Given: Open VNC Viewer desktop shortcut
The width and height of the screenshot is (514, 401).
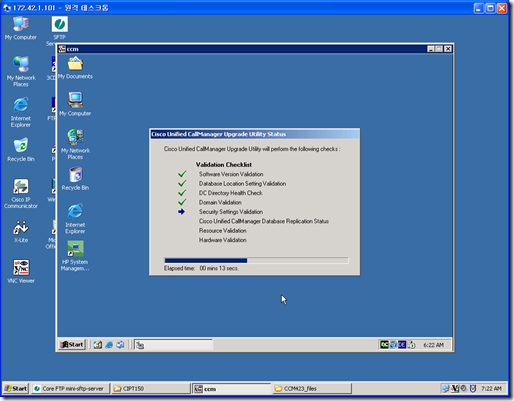Looking at the screenshot, I should point(21,271).
